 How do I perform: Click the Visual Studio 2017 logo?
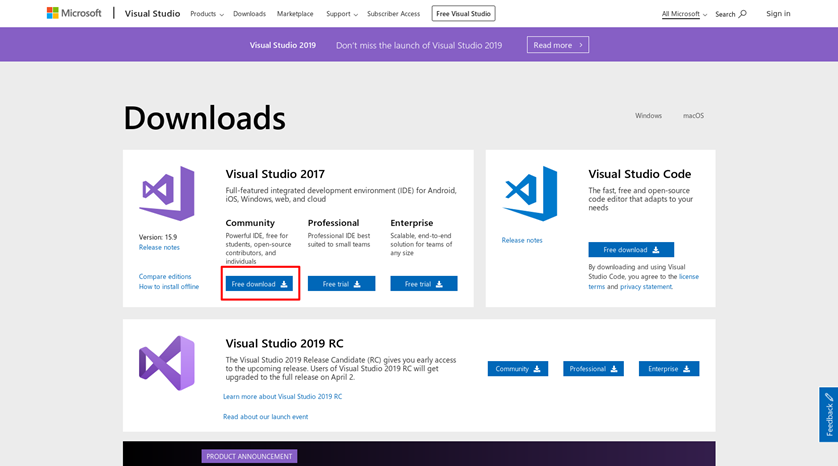click(167, 193)
